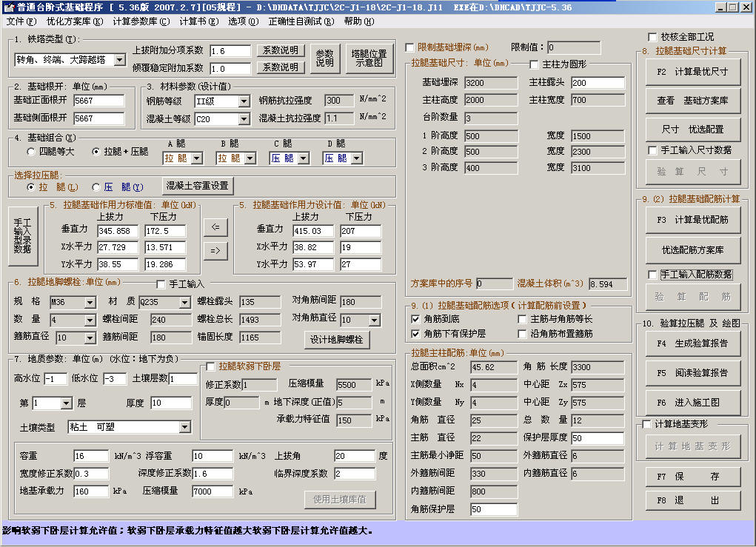This screenshot has width=756, height=547.
Task: Expand the 箍筋直径 dropdown
Action: (90, 338)
